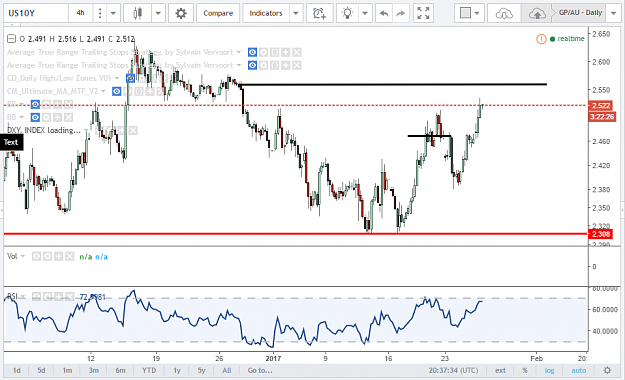The width and height of the screenshot is (625, 380).
Task: Hide the lower BB indicator with eye icon
Action: point(35,117)
